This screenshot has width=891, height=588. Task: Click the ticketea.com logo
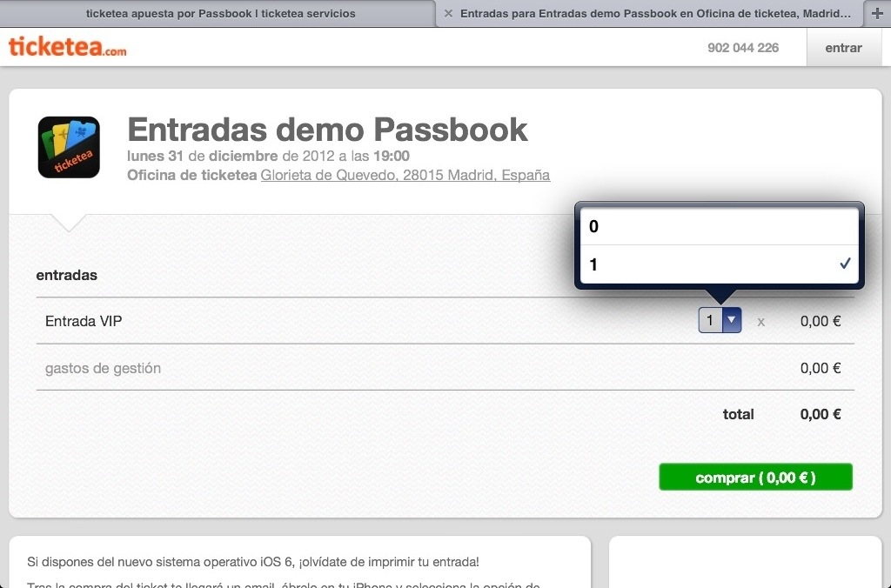(68, 47)
